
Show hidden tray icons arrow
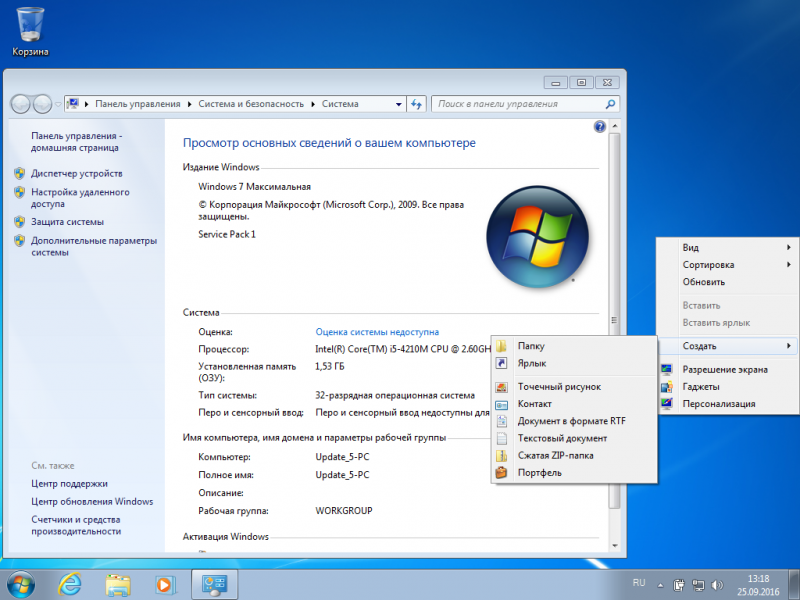(660, 586)
